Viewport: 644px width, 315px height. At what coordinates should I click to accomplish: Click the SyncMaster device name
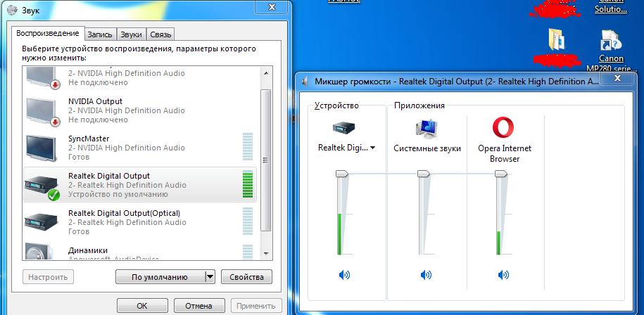[x=89, y=139]
